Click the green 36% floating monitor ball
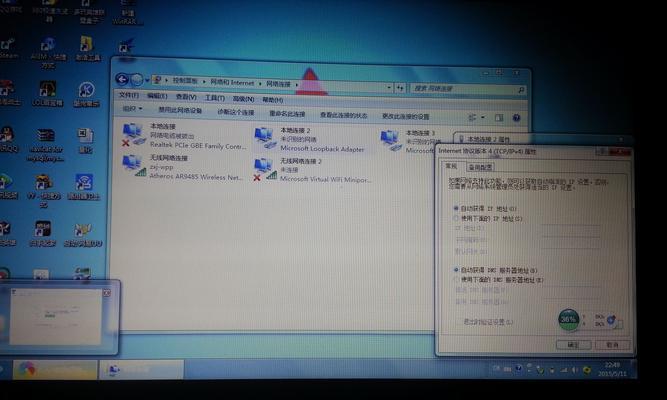Image resolution: width=667 pixels, height=400 pixels. (x=568, y=319)
